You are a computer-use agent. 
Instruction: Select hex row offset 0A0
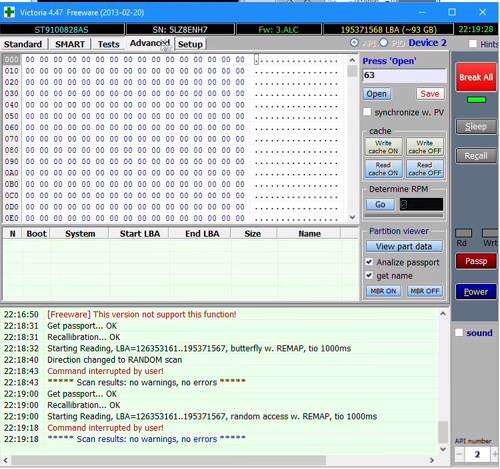[11, 173]
